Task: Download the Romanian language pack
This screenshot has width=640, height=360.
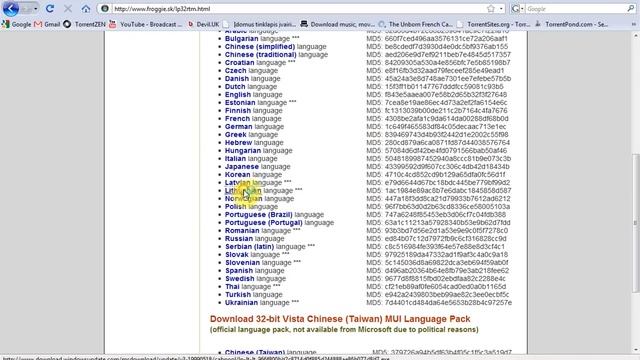Action: coord(242,231)
